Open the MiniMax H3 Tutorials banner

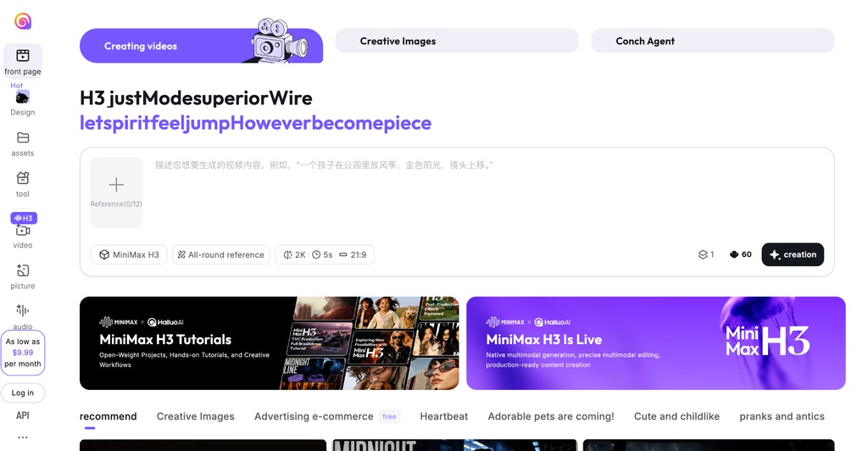click(x=269, y=343)
